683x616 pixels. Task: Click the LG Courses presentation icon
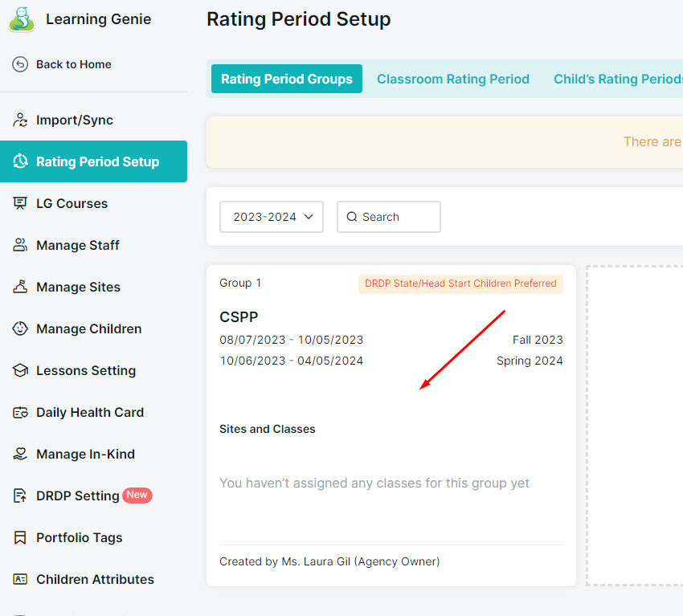[x=20, y=203]
